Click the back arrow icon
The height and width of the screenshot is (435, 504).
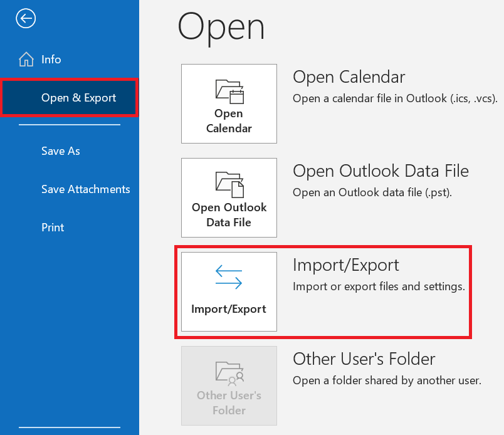click(26, 18)
